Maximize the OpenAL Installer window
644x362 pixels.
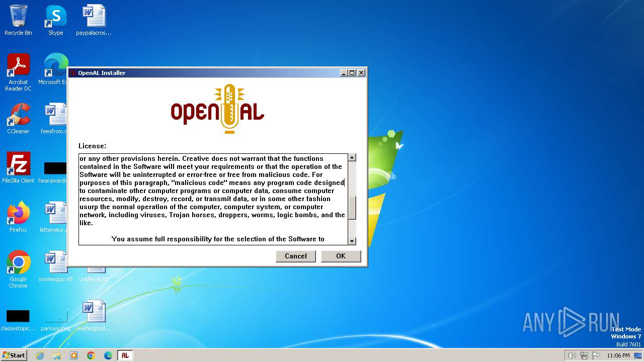(x=352, y=73)
